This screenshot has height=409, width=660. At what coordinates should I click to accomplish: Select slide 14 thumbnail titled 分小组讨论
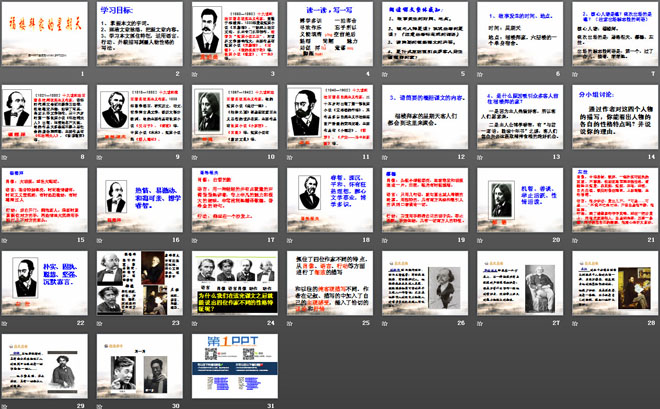coord(615,117)
